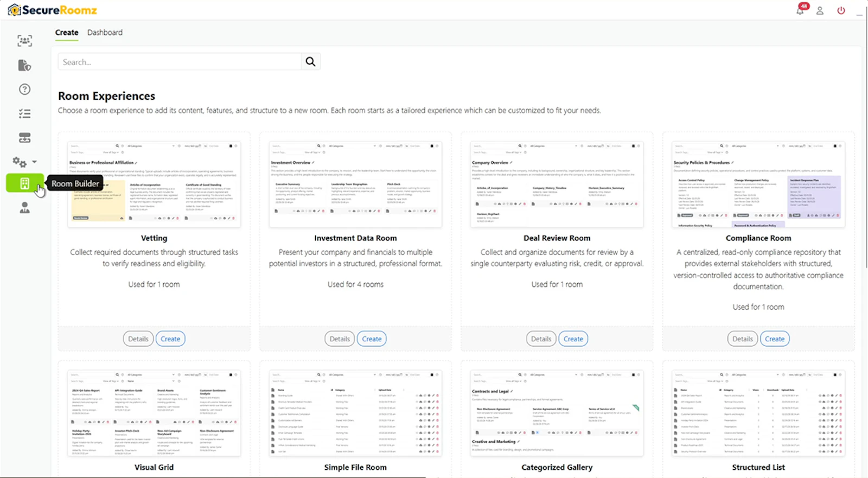This screenshot has width=868, height=478.
Task: Click the "Used for 4 rooms" text
Action: point(355,284)
